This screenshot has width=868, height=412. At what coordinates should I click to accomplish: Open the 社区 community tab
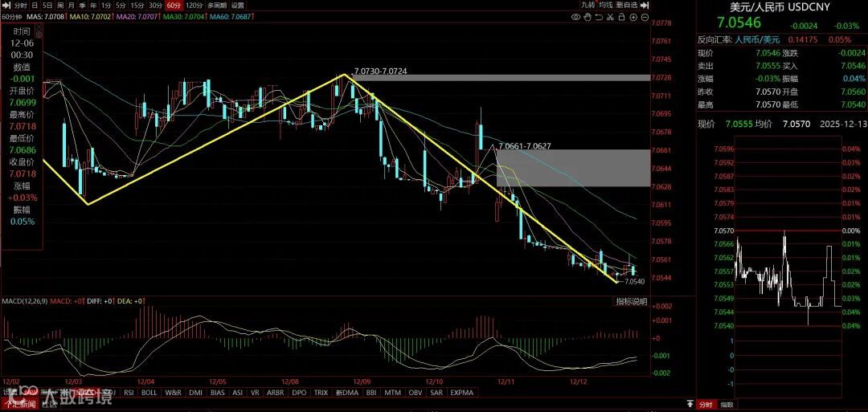click(50, 405)
